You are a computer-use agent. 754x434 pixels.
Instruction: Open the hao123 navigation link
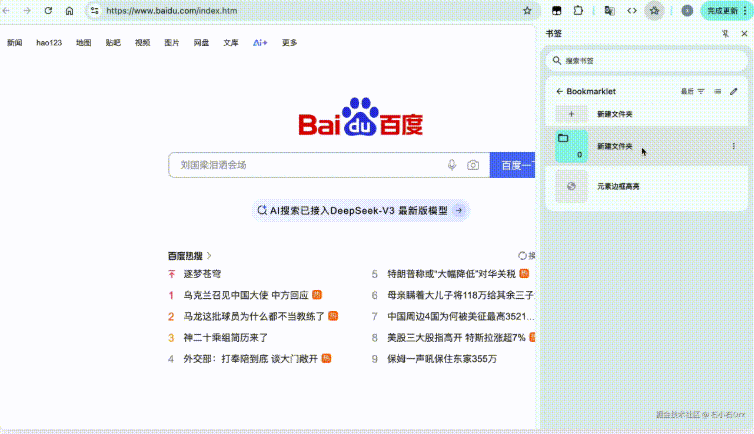point(49,43)
